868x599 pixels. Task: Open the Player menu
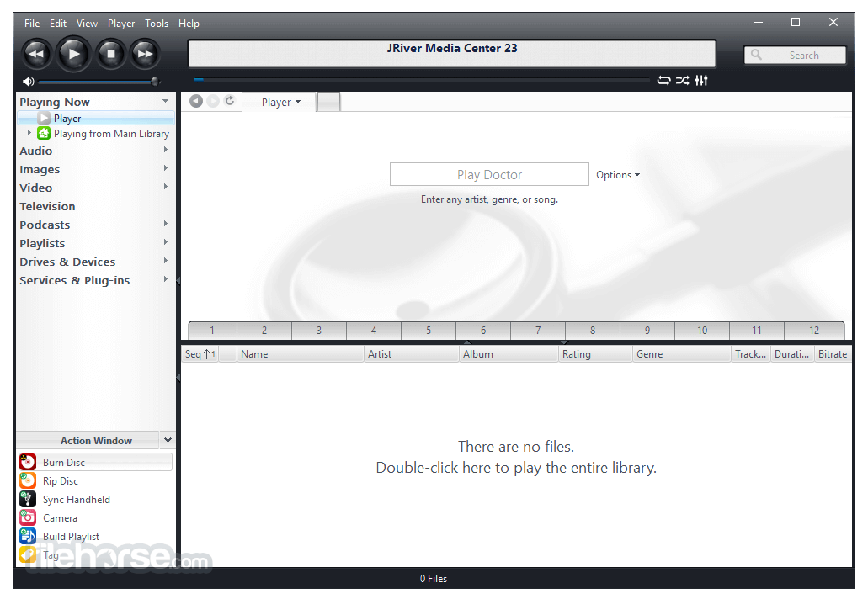[x=121, y=24]
